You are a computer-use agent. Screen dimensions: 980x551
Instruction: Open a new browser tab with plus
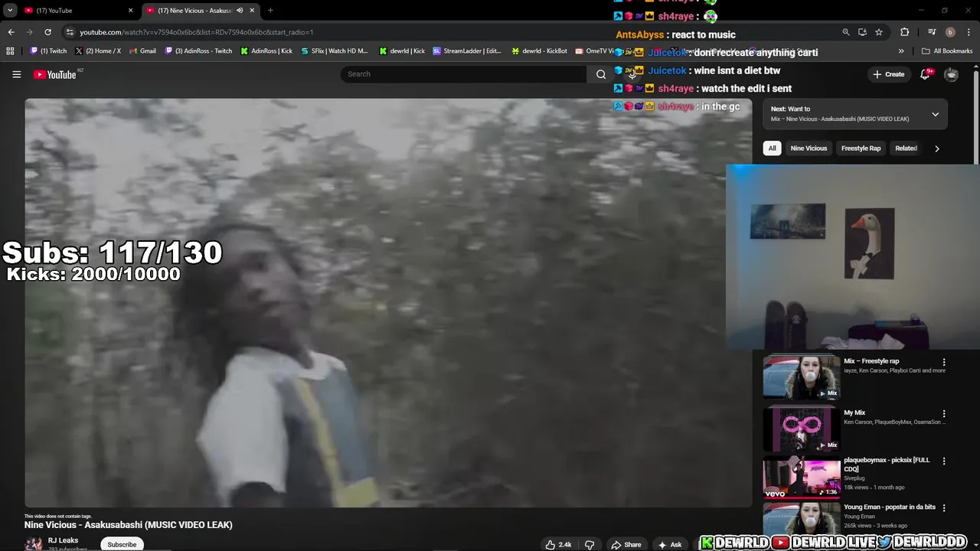[x=270, y=11]
